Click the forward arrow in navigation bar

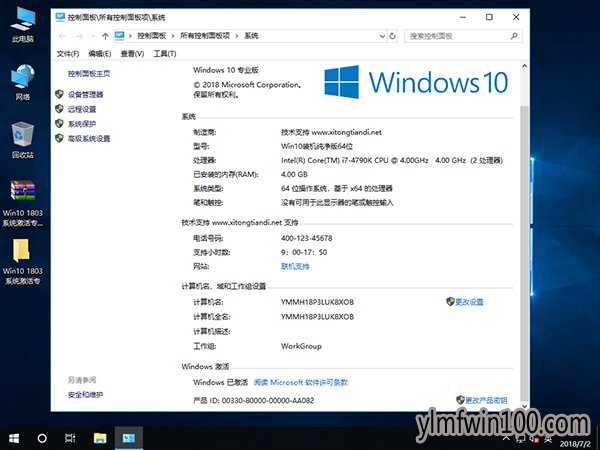[x=79, y=36]
